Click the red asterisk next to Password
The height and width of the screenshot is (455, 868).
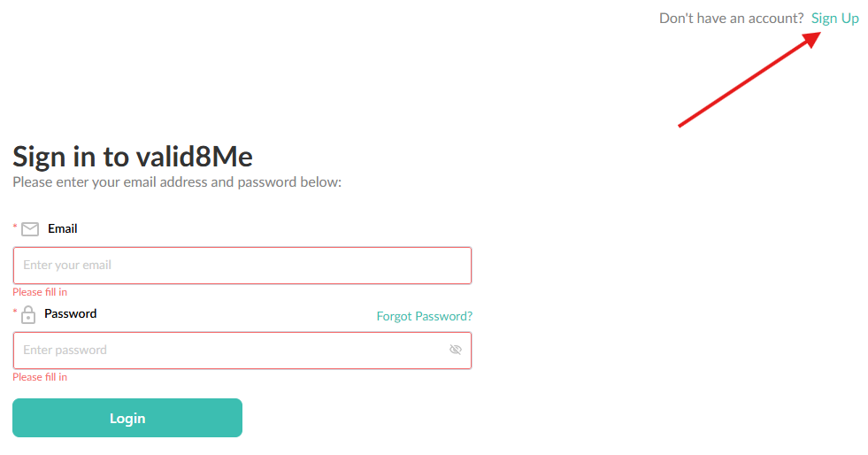coord(15,311)
